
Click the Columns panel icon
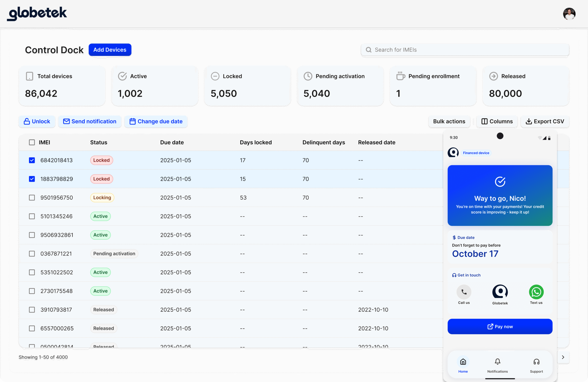(484, 121)
